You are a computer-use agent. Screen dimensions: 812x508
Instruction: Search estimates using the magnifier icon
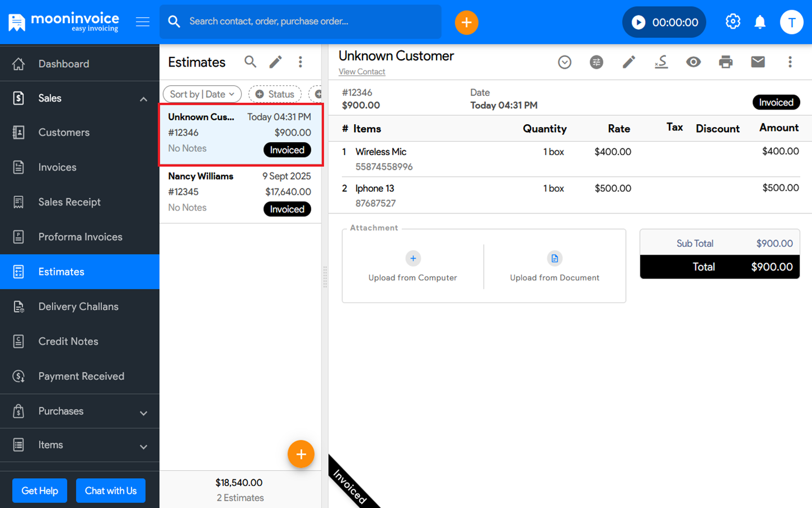point(250,62)
